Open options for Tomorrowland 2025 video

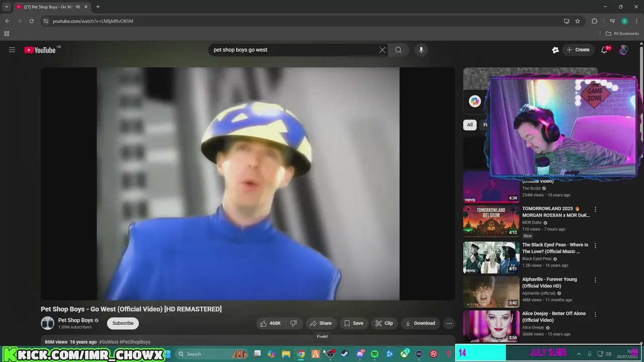point(595,209)
